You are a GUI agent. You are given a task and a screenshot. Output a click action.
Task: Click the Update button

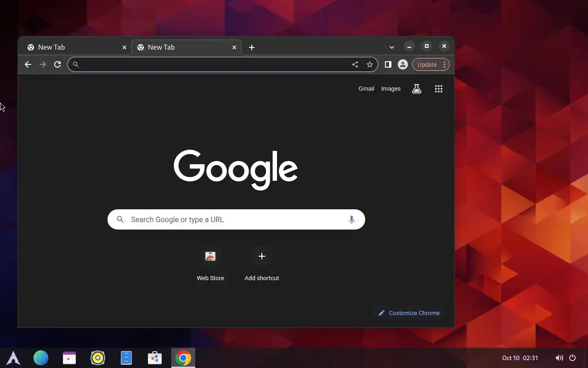coord(427,64)
